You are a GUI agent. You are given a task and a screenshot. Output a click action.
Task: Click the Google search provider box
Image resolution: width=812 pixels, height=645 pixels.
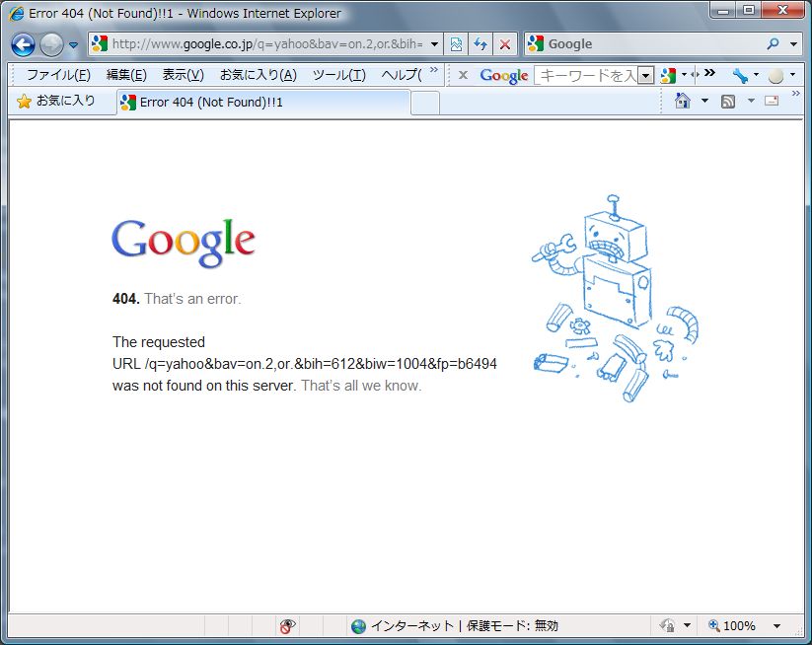[x=642, y=44]
